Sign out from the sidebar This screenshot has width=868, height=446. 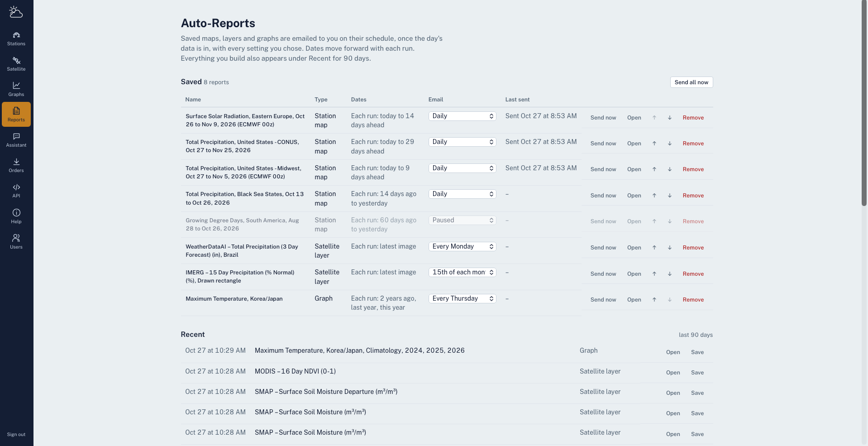coord(16,435)
